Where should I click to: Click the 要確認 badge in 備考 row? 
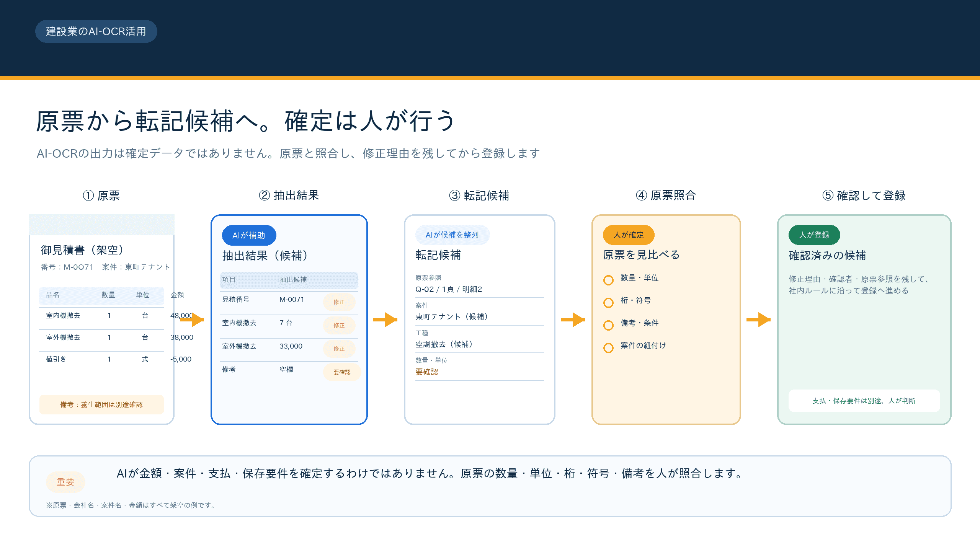pyautogui.click(x=342, y=372)
